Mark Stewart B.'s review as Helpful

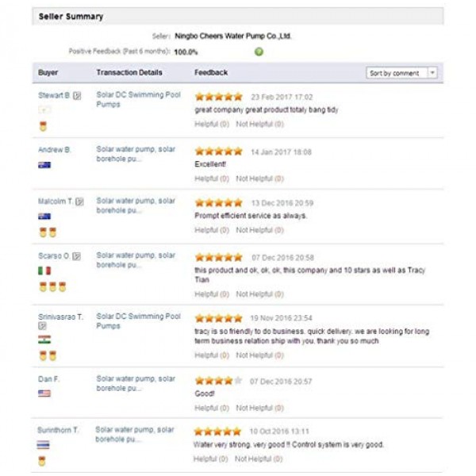point(212,124)
